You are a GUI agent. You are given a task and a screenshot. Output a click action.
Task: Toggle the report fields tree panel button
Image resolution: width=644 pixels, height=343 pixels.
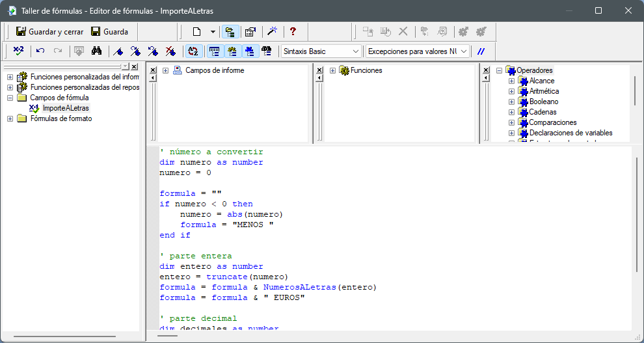pyautogui.click(x=214, y=51)
